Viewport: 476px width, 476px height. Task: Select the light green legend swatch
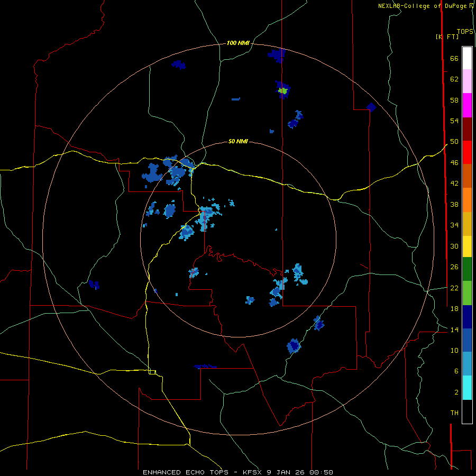[x=467, y=293]
